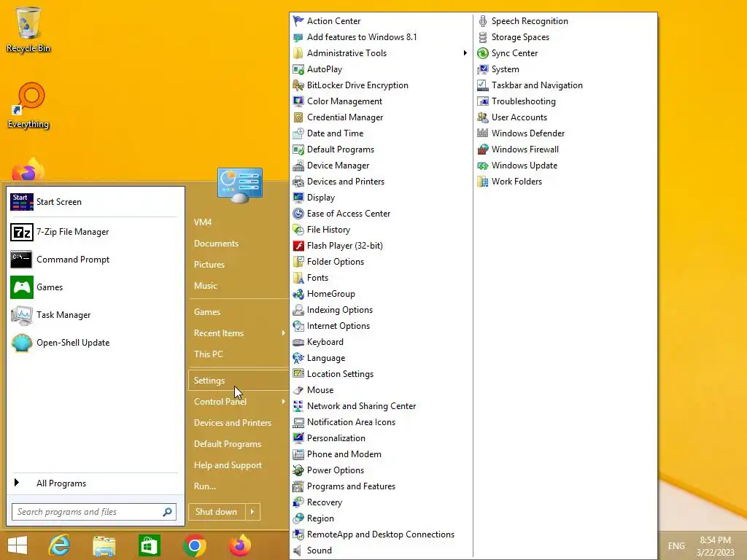Launch Google Chrome from the taskbar

click(x=194, y=545)
